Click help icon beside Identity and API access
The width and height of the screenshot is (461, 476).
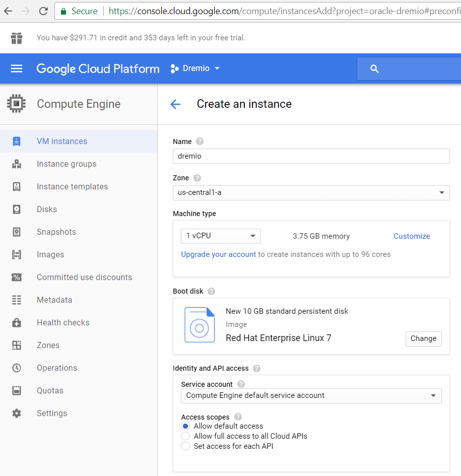click(x=256, y=369)
